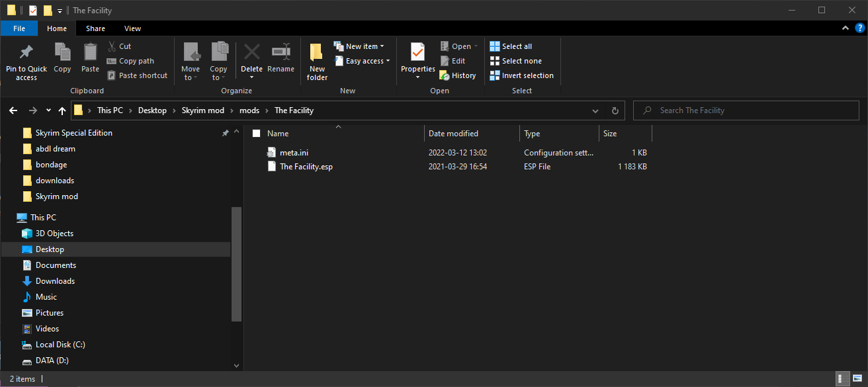Create a New folder
The width and height of the screenshot is (868, 387).
point(317,62)
